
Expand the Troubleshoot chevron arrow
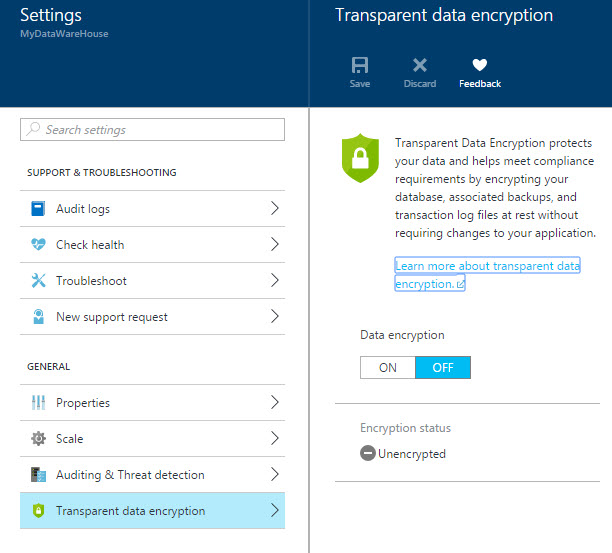275,281
